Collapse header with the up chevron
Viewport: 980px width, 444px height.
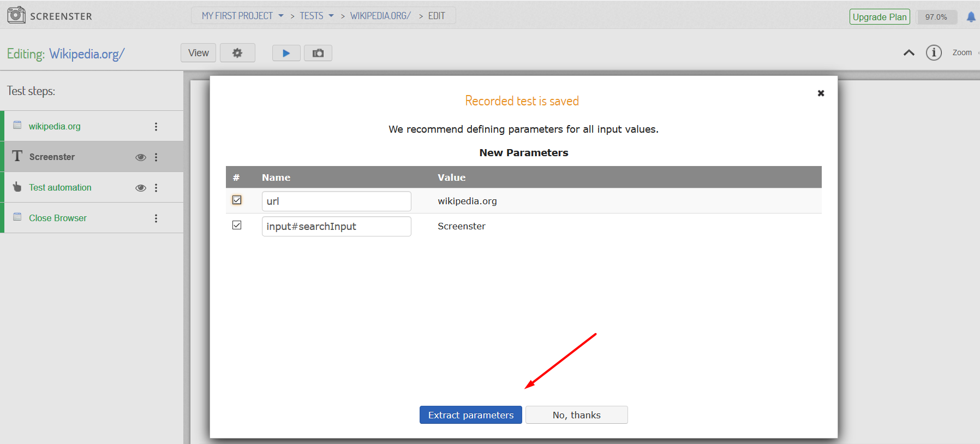click(909, 53)
